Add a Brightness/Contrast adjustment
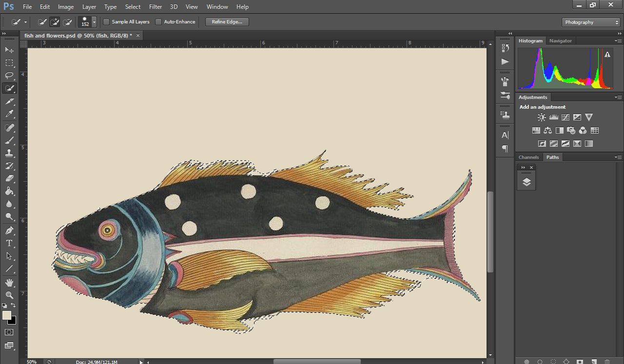Image resolution: width=624 pixels, height=364 pixels. [x=541, y=117]
